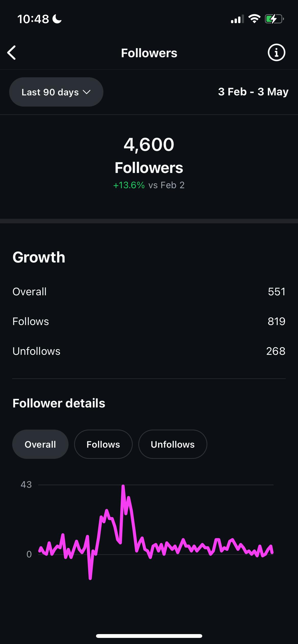Tap the moon focus mode icon
The image size is (298, 644).
(x=57, y=19)
